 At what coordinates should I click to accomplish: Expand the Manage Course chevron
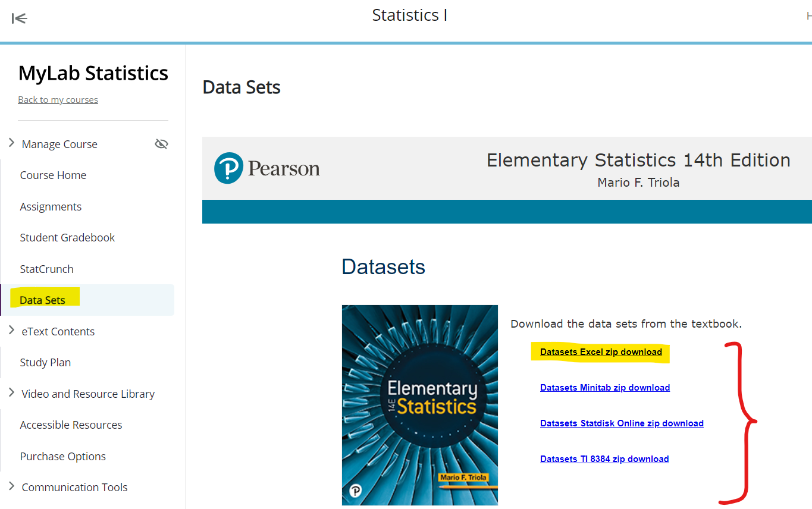tap(11, 143)
